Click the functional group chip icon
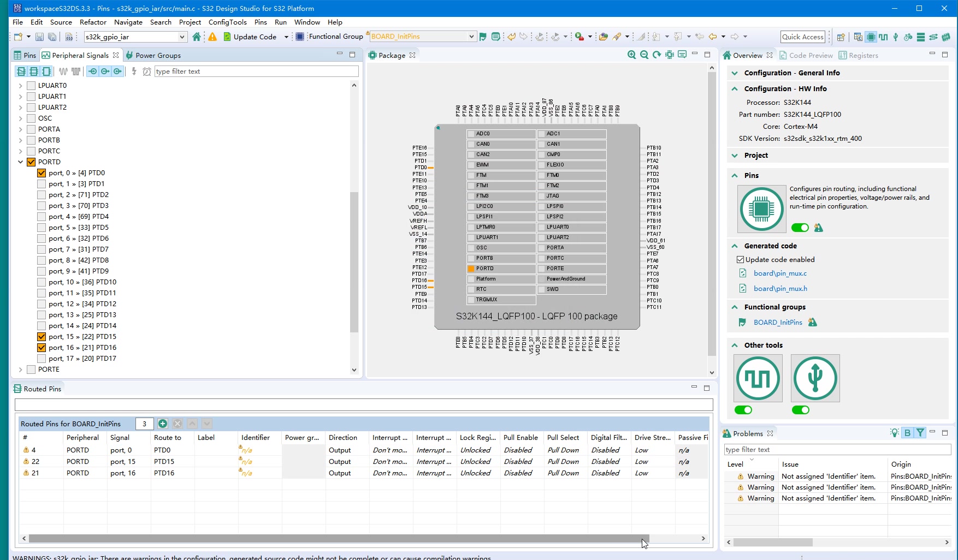The height and width of the screenshot is (560, 958). 300,37
